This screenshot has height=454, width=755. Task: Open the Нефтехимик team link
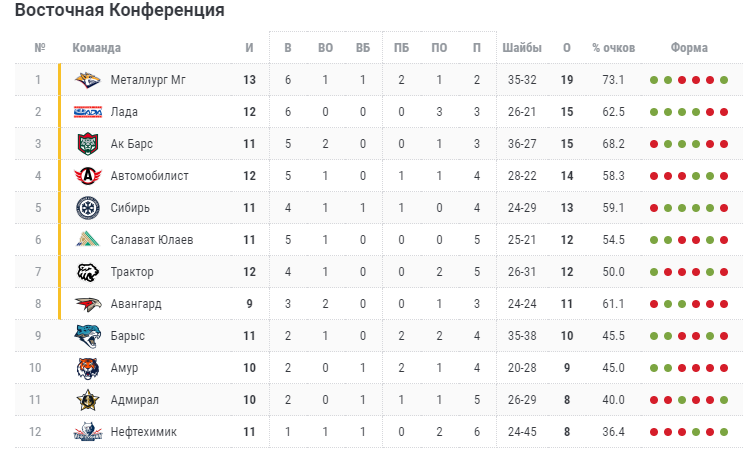pyautogui.click(x=143, y=432)
